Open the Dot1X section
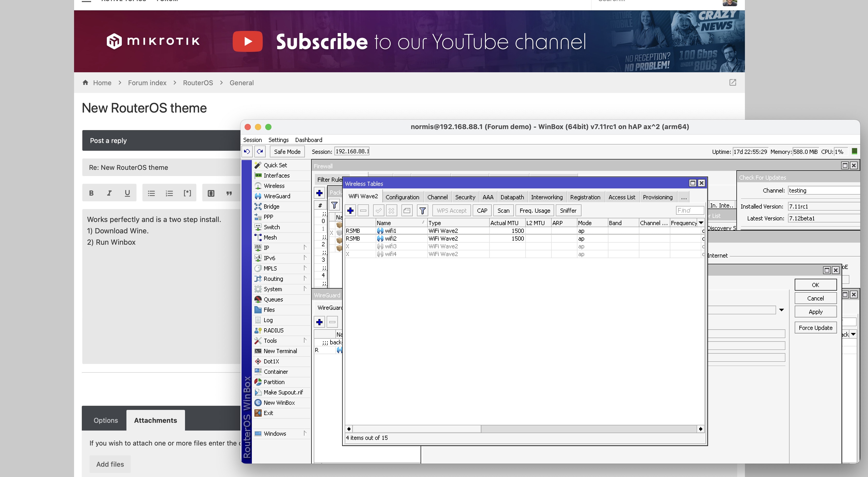This screenshot has height=477, width=868. pos(271,361)
